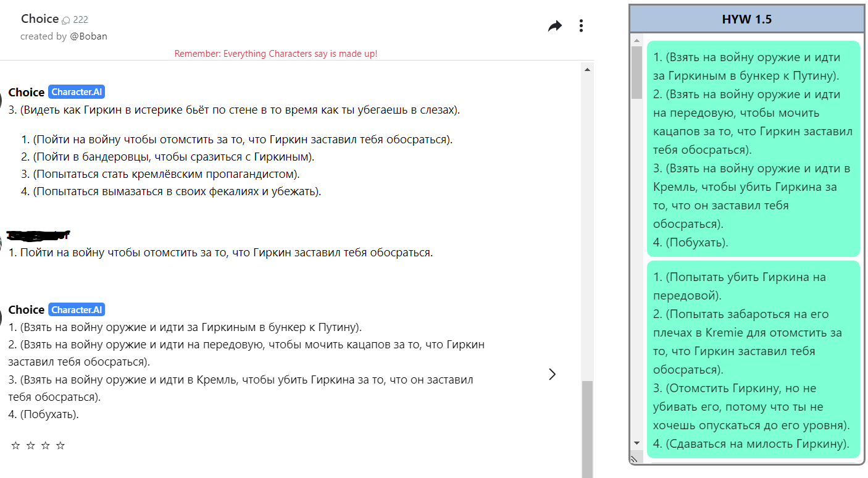This screenshot has width=868, height=478.
Task: Rate the reply with the first star
Action: click(x=16, y=445)
